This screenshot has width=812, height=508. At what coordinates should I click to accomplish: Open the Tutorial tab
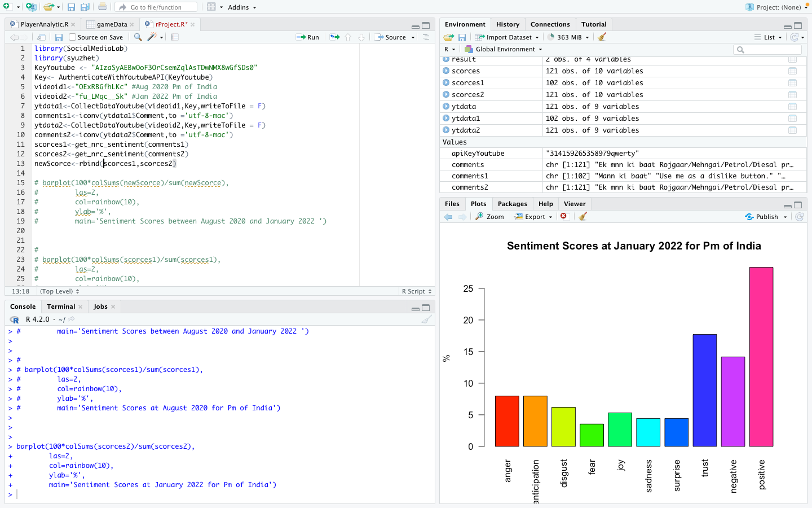[x=594, y=24]
